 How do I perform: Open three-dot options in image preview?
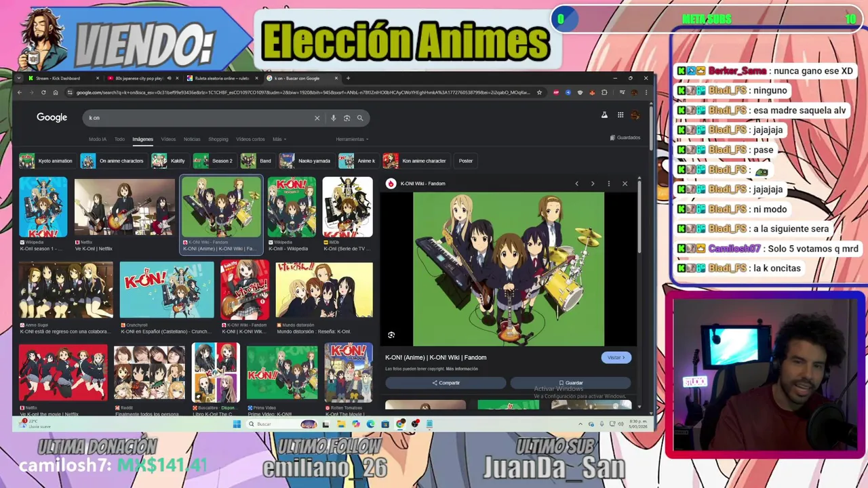pos(609,184)
